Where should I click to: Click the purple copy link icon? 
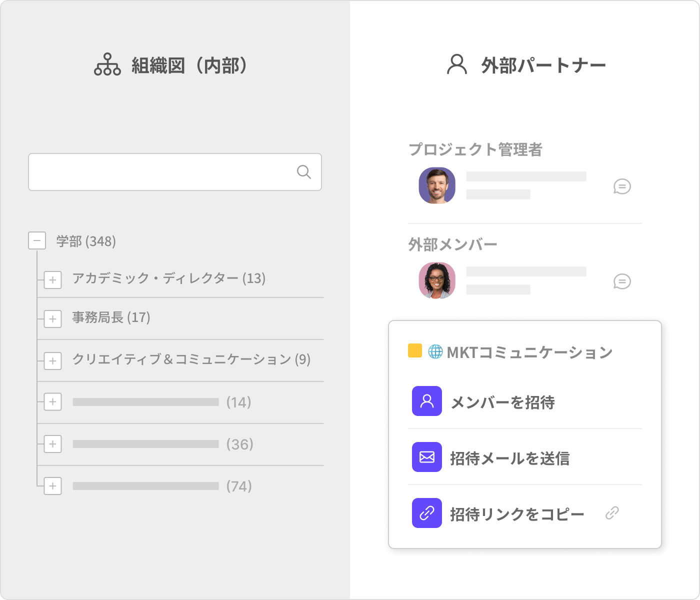pyautogui.click(x=426, y=513)
